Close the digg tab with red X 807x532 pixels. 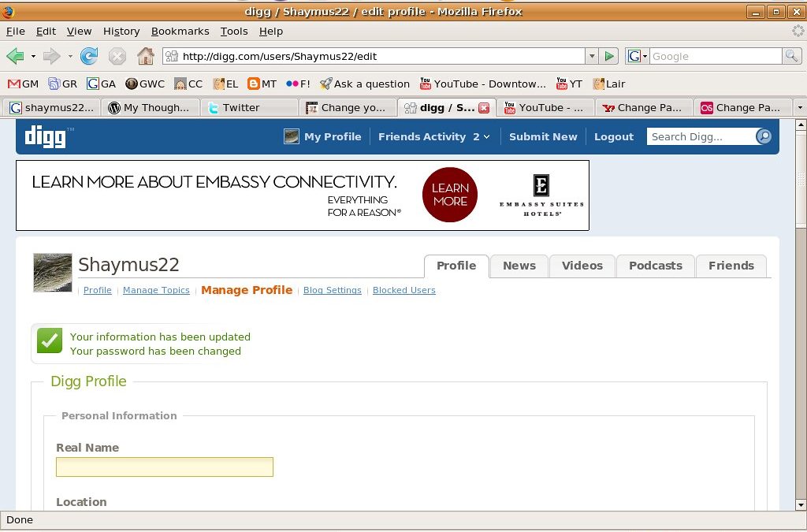[x=484, y=107]
